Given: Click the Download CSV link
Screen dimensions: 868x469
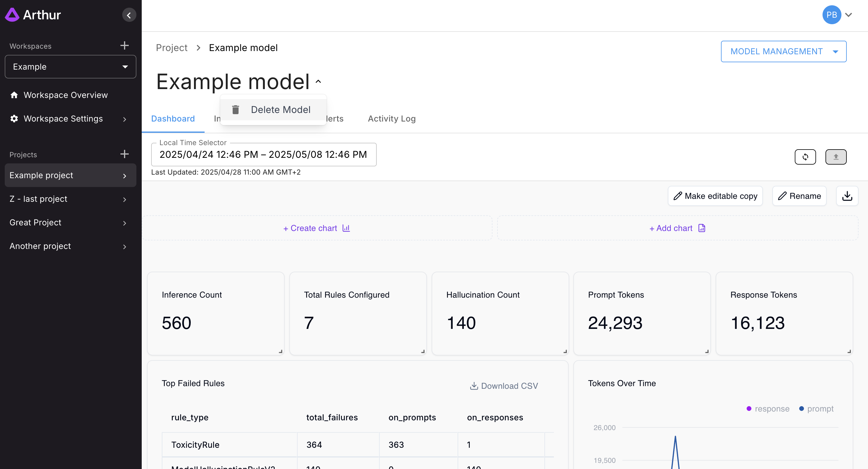Looking at the screenshot, I should (504, 386).
